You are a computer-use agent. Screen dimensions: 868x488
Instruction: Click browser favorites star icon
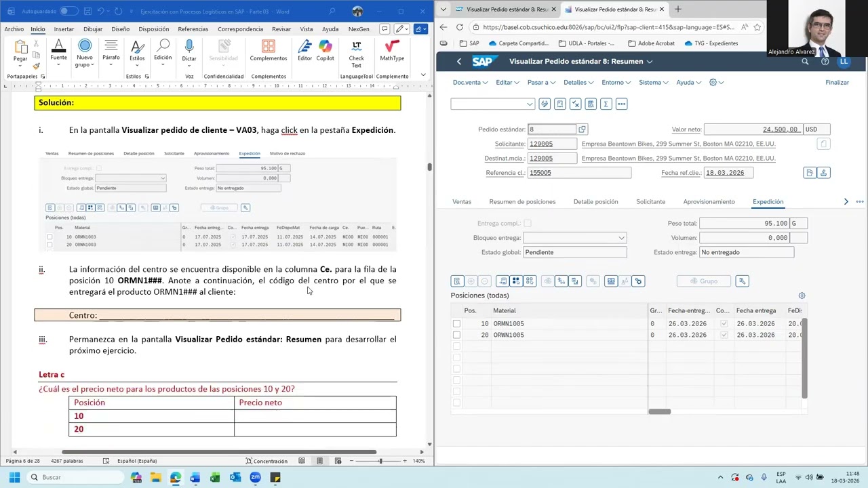tap(757, 27)
